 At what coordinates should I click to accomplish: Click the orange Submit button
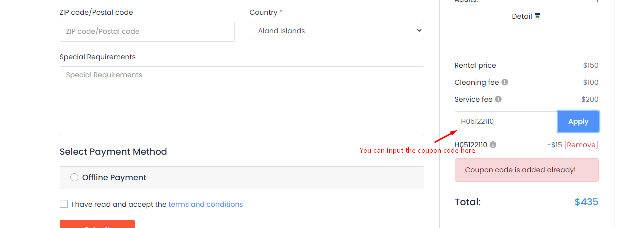tap(97, 224)
